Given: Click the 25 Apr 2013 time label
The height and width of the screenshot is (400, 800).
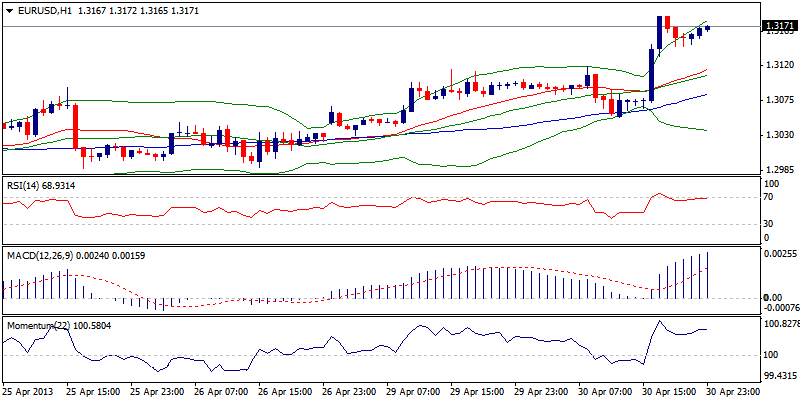Looking at the screenshot, I should click(x=27, y=392).
